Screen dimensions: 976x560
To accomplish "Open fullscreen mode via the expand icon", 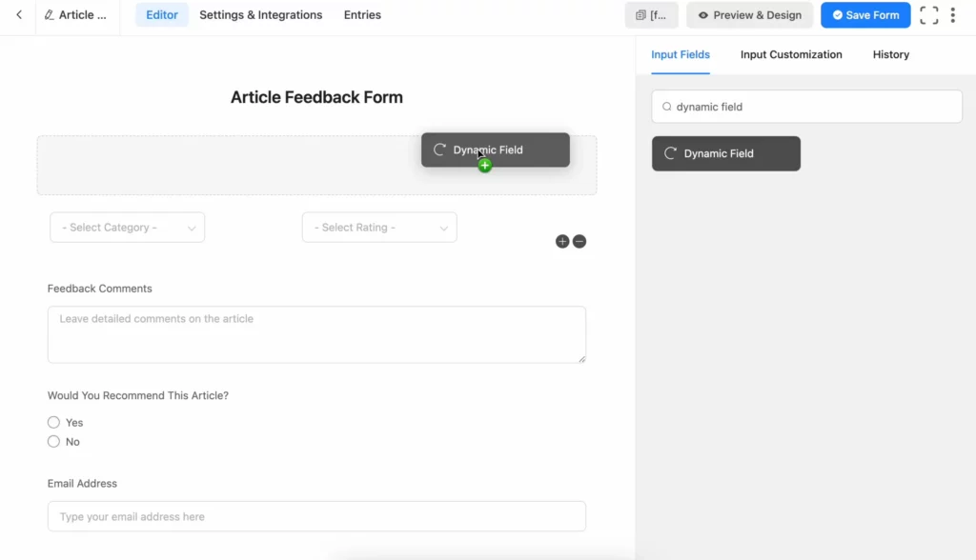I will 928,14.
